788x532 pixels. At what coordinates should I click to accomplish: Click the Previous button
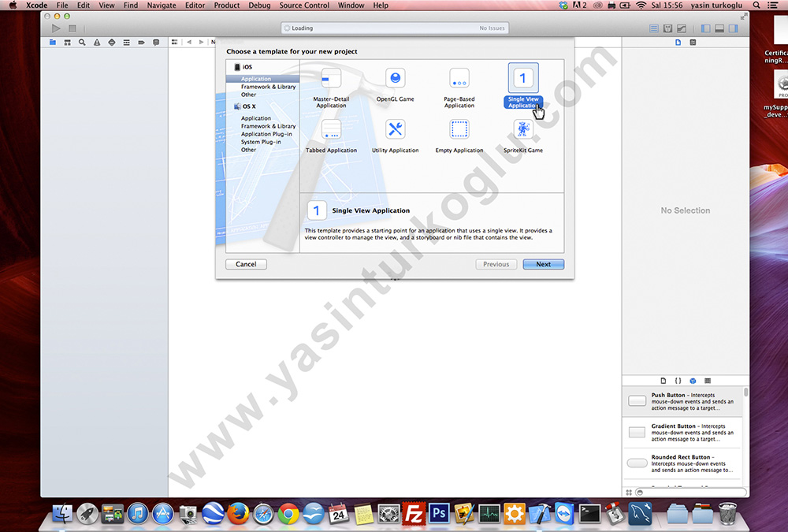[x=496, y=264]
